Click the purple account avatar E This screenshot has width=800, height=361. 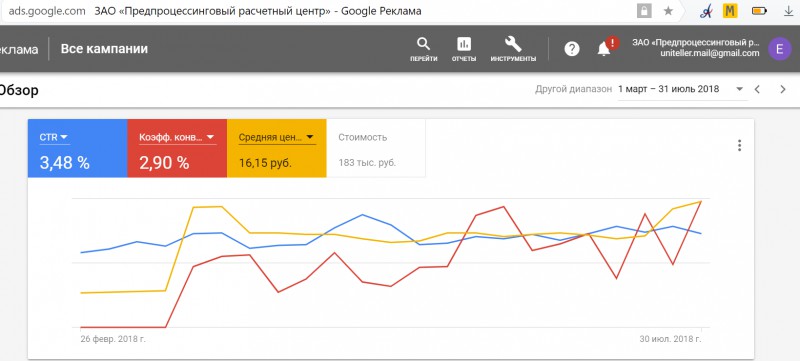(x=779, y=49)
